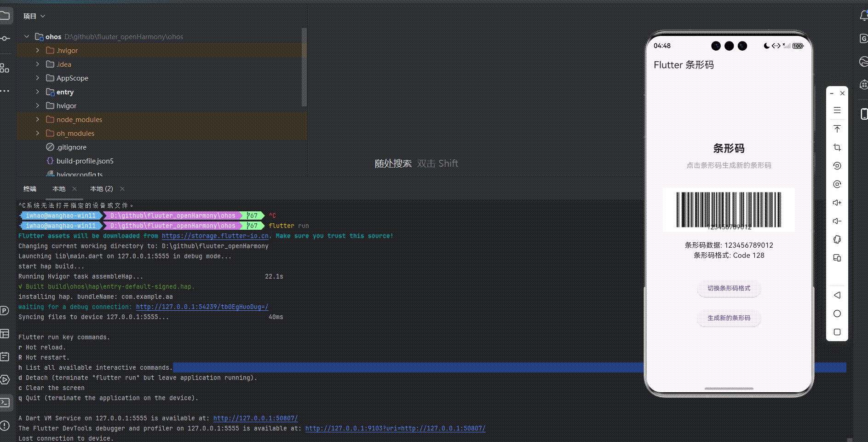Open the emulator toolbar hamburger menu
Viewport: 868px width, 442px height.
pyautogui.click(x=837, y=110)
